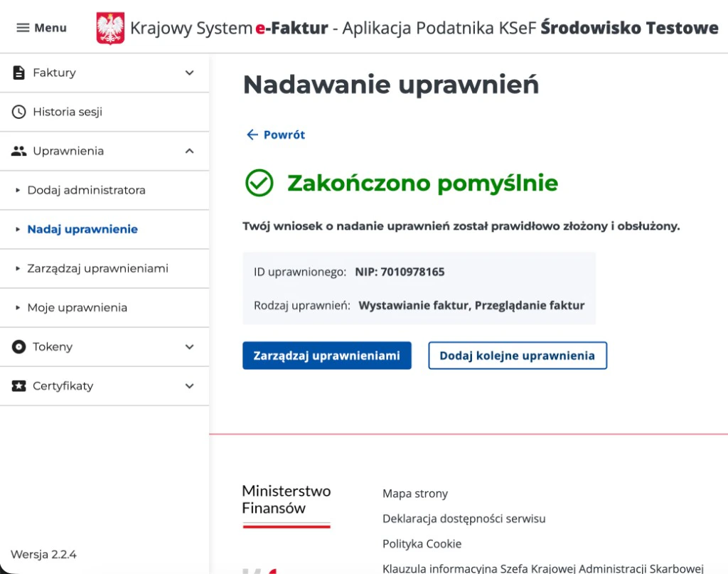This screenshot has height=574, width=728.
Task: Click the Nadawanie uprawnień page title
Action: [x=391, y=85]
